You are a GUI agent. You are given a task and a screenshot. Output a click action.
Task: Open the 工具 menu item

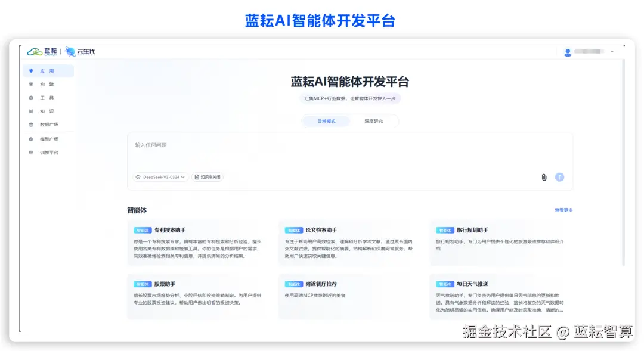click(48, 98)
